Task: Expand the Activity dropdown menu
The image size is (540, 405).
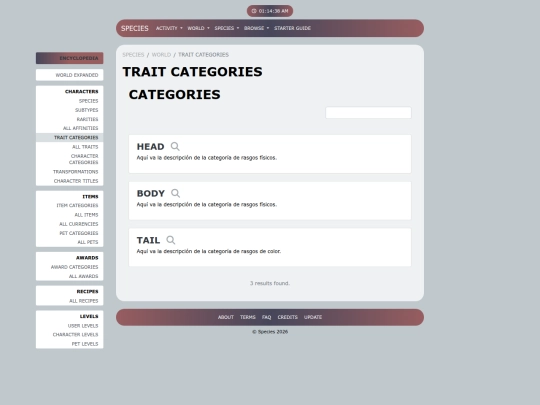Action: coord(169,28)
